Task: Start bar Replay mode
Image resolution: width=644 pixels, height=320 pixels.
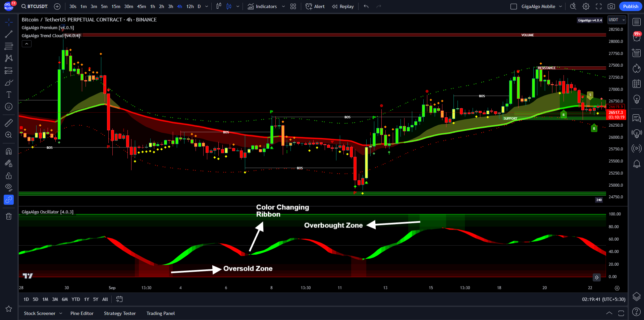Action: tap(343, 6)
